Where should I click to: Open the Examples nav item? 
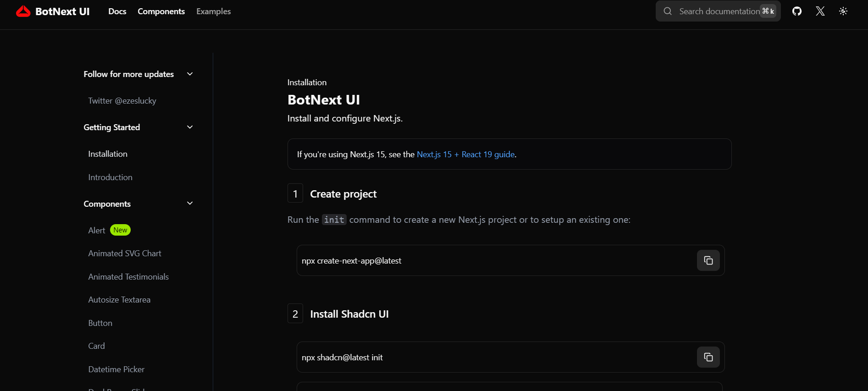coord(214,11)
